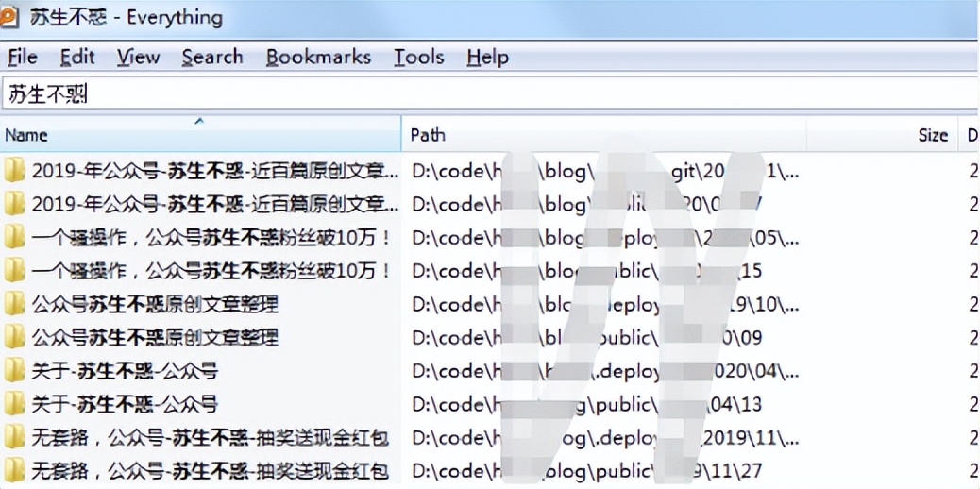The height and width of the screenshot is (489, 980).
Task: Select folder icon of 2019-年公众号 row with public path
Action: 14,204
